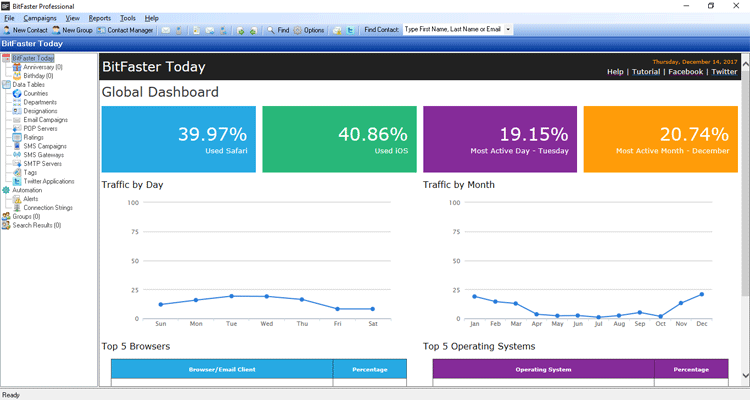This screenshot has width=750, height=400.
Task: Click the Twitter link in dashboard header
Action: click(x=724, y=72)
